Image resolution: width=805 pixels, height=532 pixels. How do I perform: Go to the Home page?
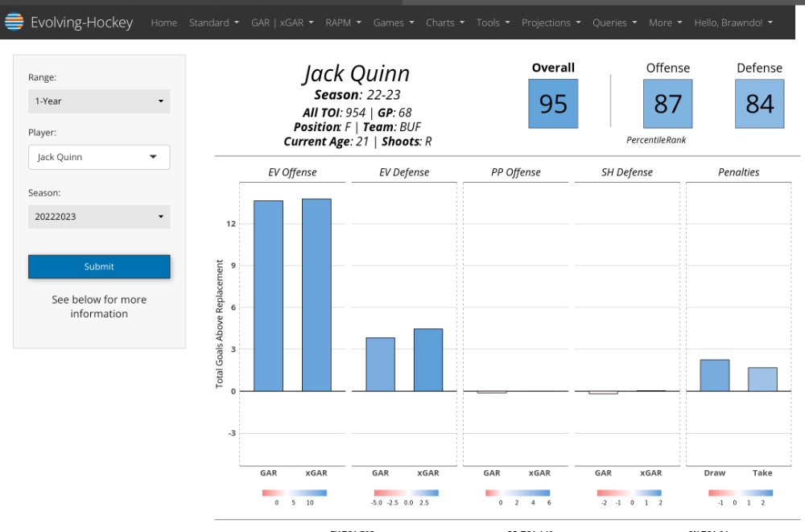163,23
